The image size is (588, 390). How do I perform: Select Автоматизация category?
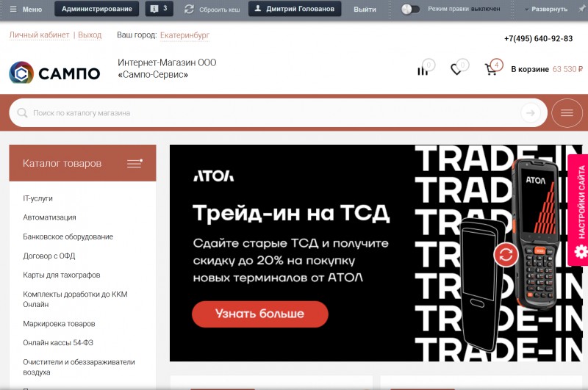click(x=49, y=217)
